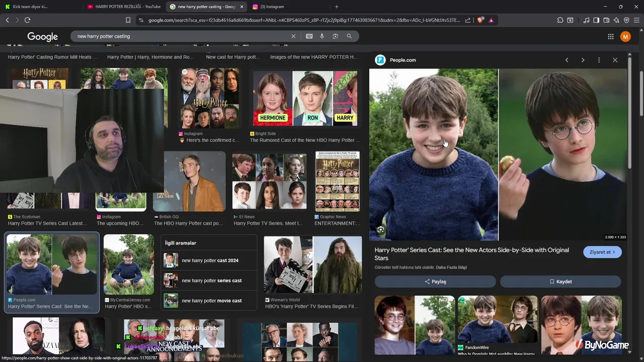Show next image in preview panel
The width and height of the screenshot is (644, 362).
coord(583,60)
